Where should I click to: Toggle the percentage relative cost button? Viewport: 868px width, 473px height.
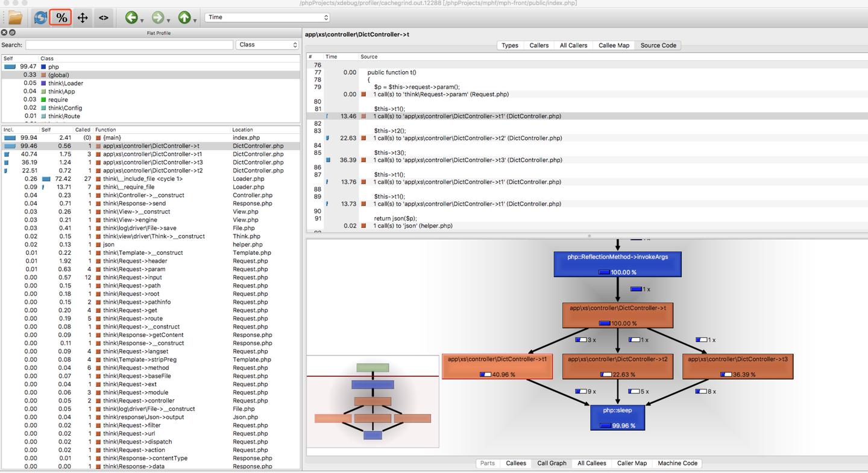[x=61, y=17]
